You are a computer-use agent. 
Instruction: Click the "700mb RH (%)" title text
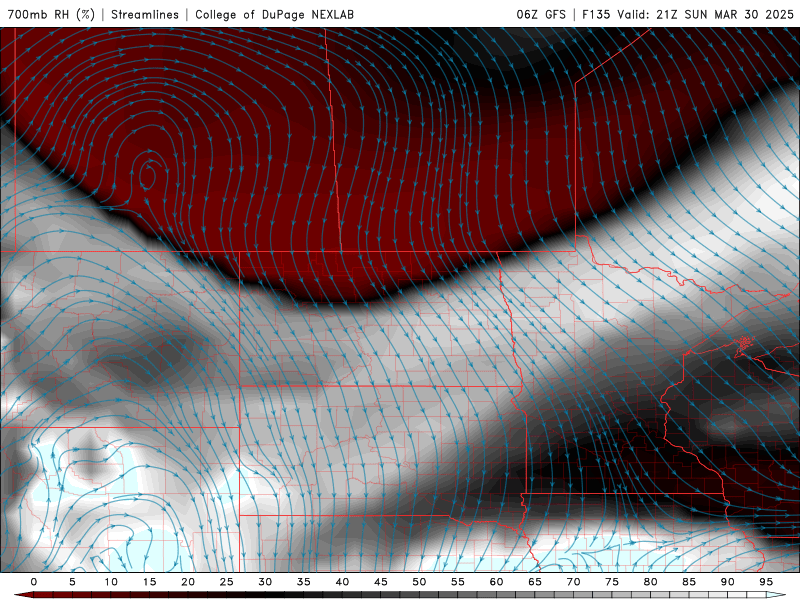(51, 14)
